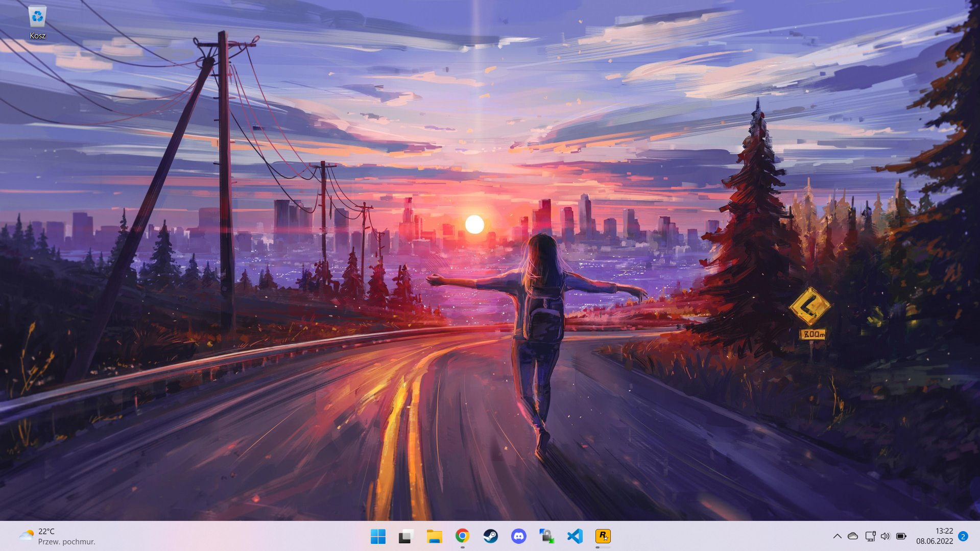Screen dimensions: 980x551
Task: Open Task View from the taskbar
Action: click(x=406, y=536)
